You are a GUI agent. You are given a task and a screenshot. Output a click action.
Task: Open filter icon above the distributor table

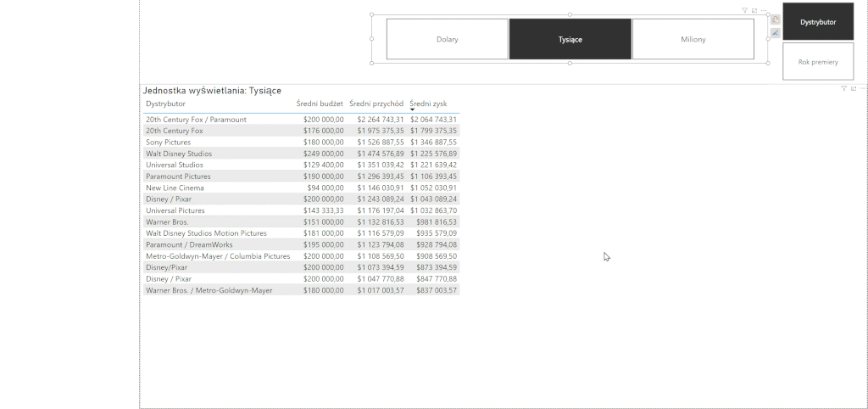pos(844,88)
